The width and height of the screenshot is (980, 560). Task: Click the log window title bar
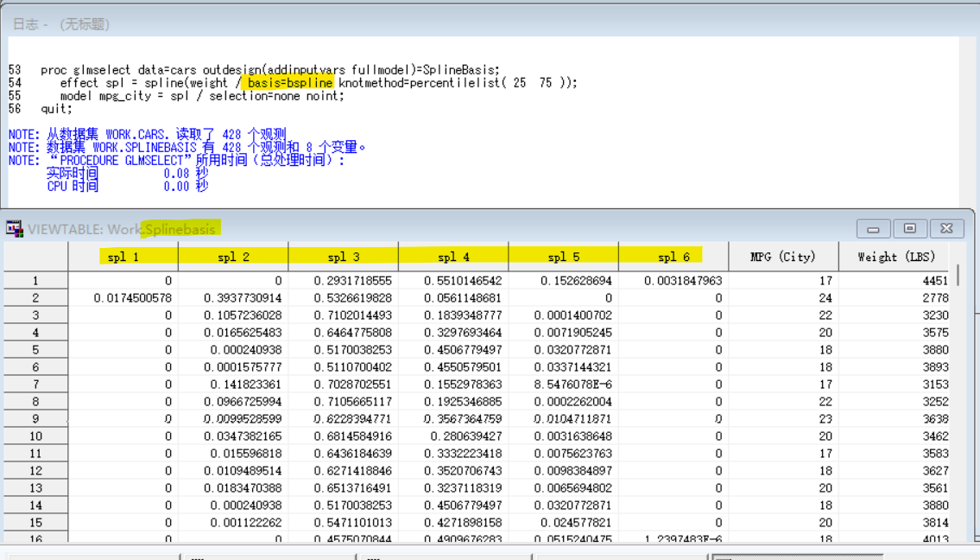(432, 24)
